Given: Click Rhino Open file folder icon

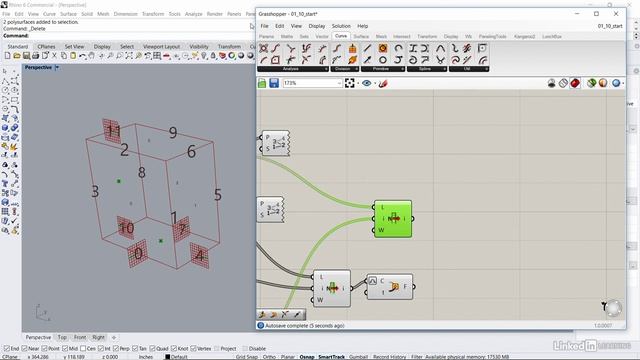Looking at the screenshot, I should click(17, 56).
